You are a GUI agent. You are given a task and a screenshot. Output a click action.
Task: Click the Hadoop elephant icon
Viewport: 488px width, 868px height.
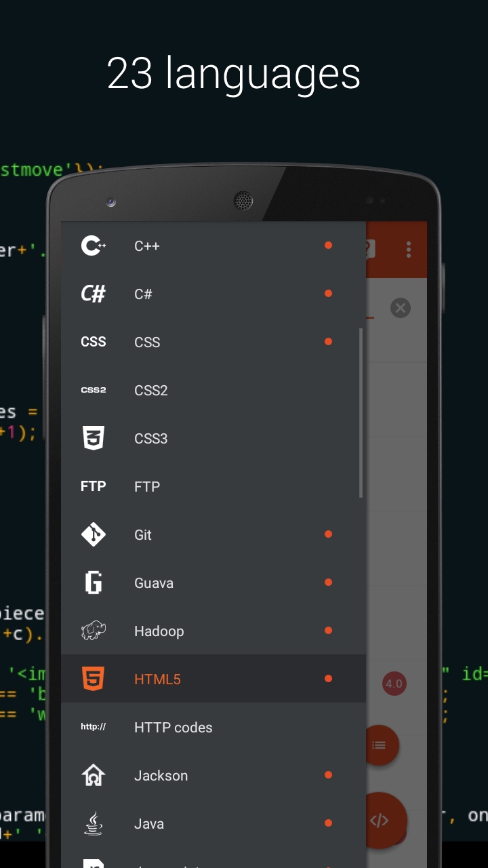click(x=94, y=631)
